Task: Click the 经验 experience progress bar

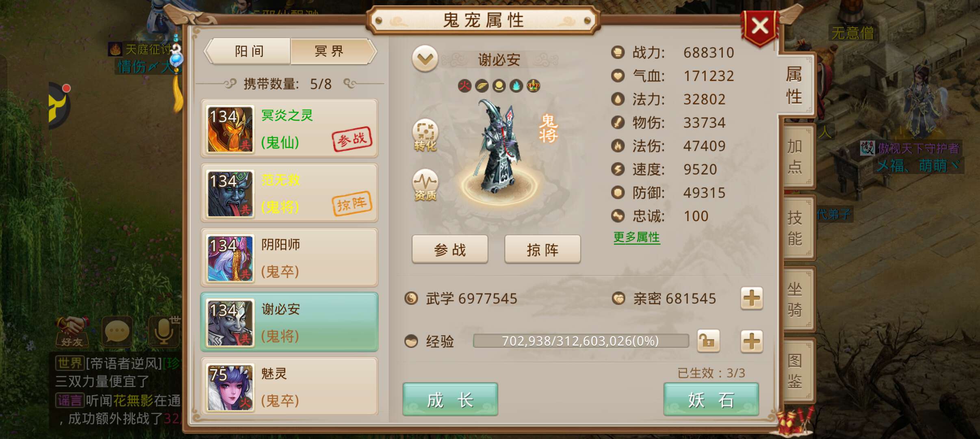Action: (x=581, y=341)
